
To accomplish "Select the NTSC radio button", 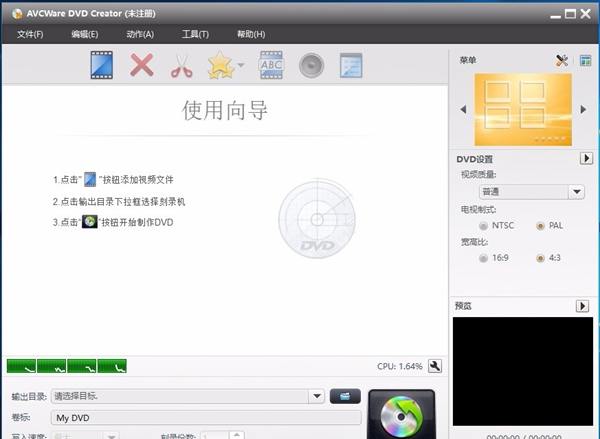I will (x=483, y=226).
